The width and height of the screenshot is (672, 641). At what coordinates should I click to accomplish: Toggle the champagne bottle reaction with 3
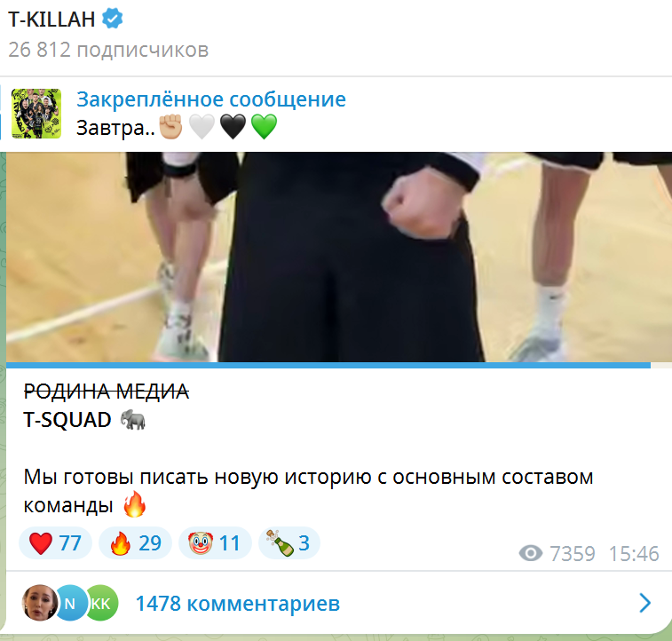tap(289, 542)
